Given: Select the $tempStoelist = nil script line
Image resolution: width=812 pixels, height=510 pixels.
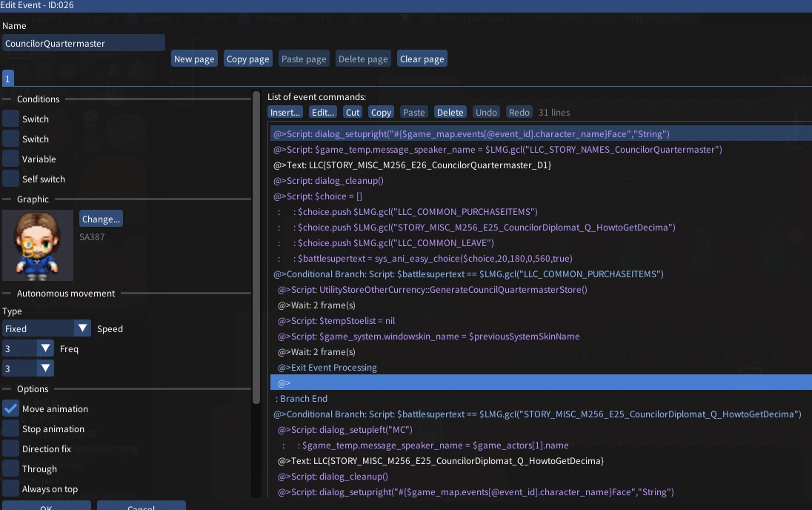Looking at the screenshot, I should coord(541,320).
